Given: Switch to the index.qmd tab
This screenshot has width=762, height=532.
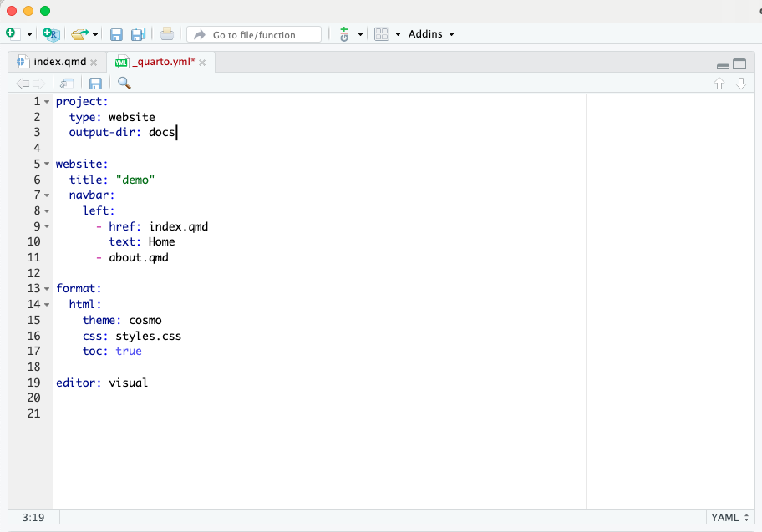Looking at the screenshot, I should (59, 62).
